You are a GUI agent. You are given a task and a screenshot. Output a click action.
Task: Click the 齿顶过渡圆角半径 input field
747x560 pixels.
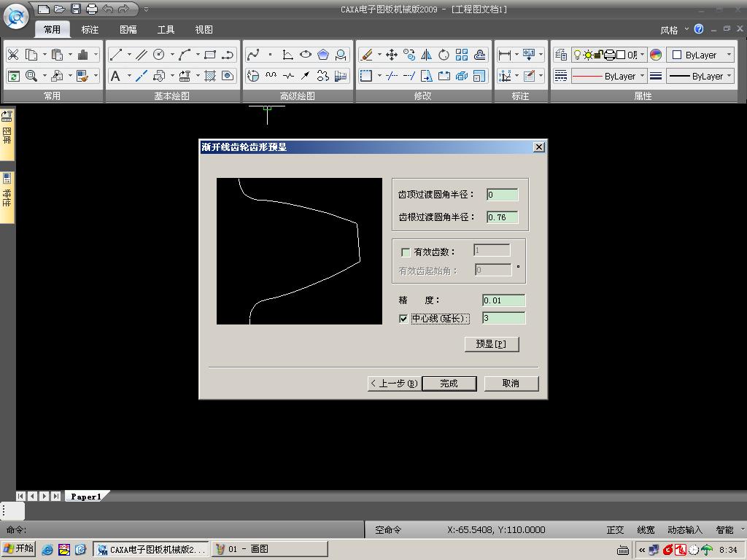pyautogui.click(x=502, y=194)
